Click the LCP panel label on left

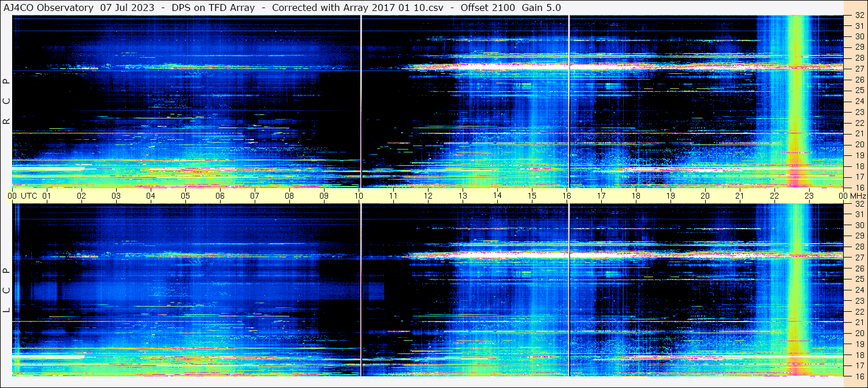[7, 290]
